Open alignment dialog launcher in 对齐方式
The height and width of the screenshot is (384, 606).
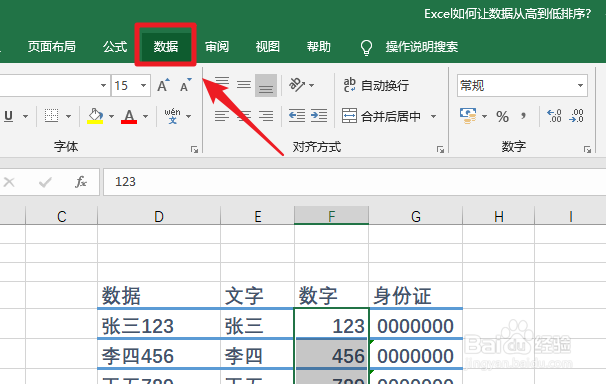point(440,150)
